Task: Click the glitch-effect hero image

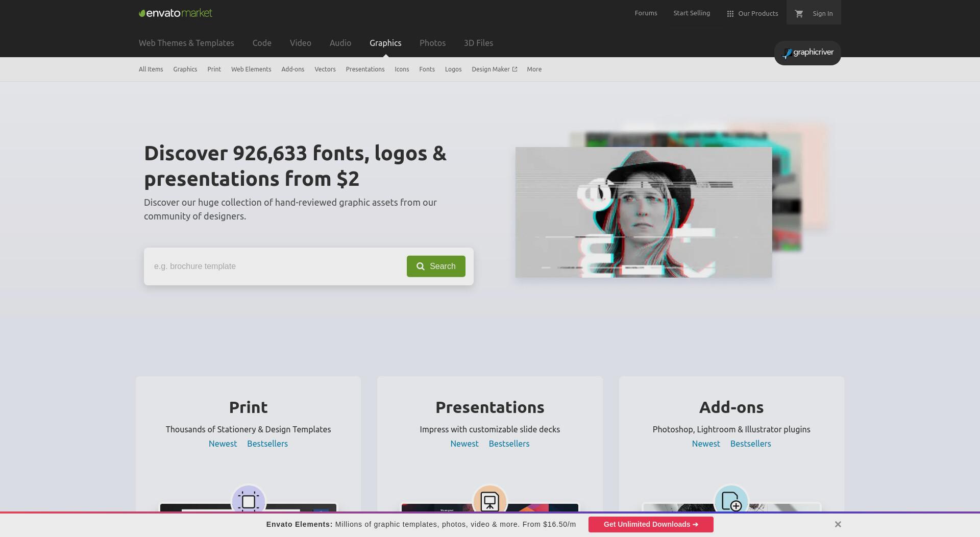Action: tap(643, 212)
